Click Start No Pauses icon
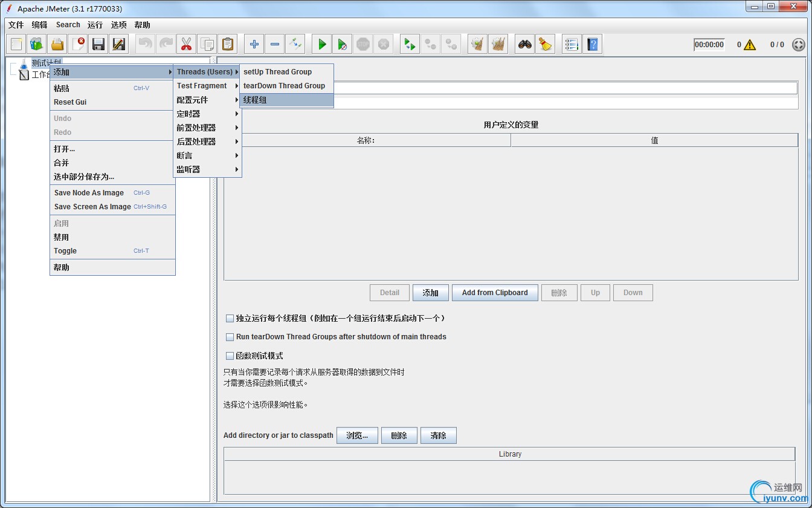This screenshot has height=508, width=812. (x=343, y=44)
